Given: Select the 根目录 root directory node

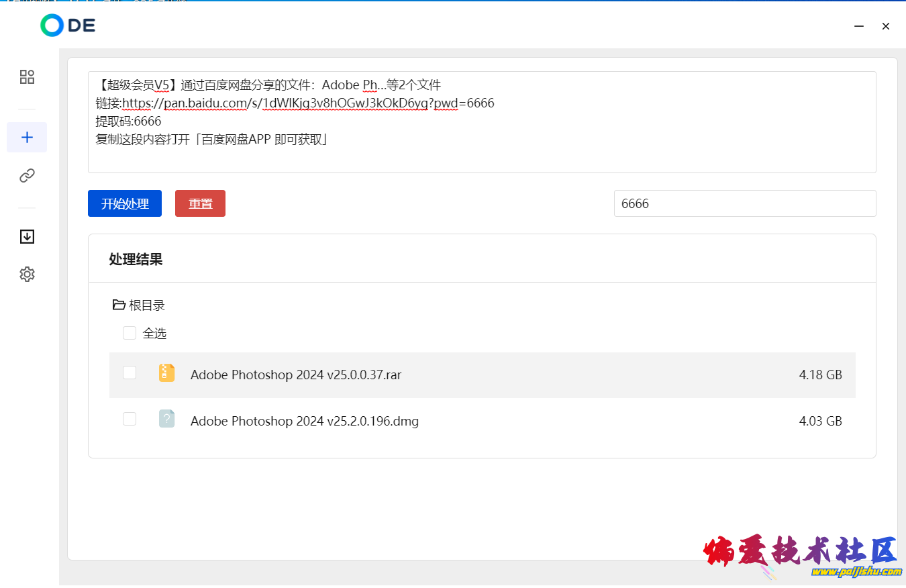Looking at the screenshot, I should [x=146, y=305].
